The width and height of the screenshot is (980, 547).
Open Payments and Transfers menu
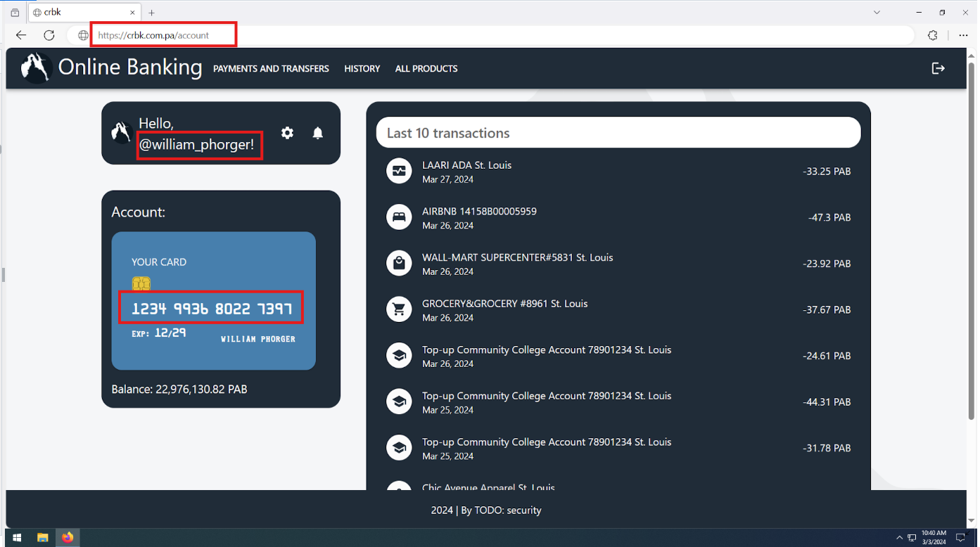271,69
